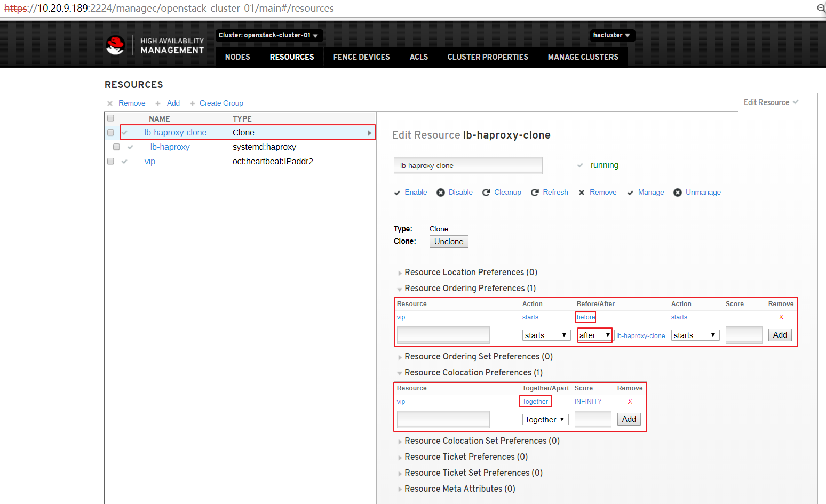Open the 'after' before/after dropdown
The width and height of the screenshot is (826, 504).
click(x=595, y=335)
